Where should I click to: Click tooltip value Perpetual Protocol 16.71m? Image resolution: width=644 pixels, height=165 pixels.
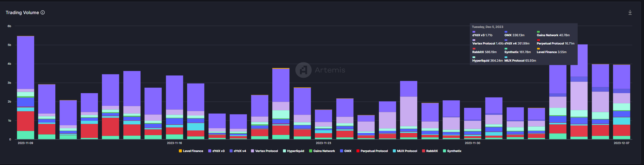(x=555, y=43)
